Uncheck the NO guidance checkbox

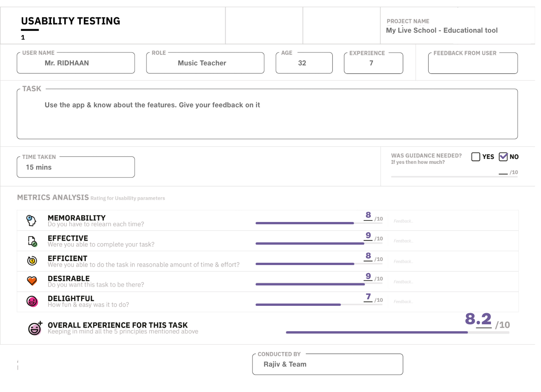tap(503, 157)
